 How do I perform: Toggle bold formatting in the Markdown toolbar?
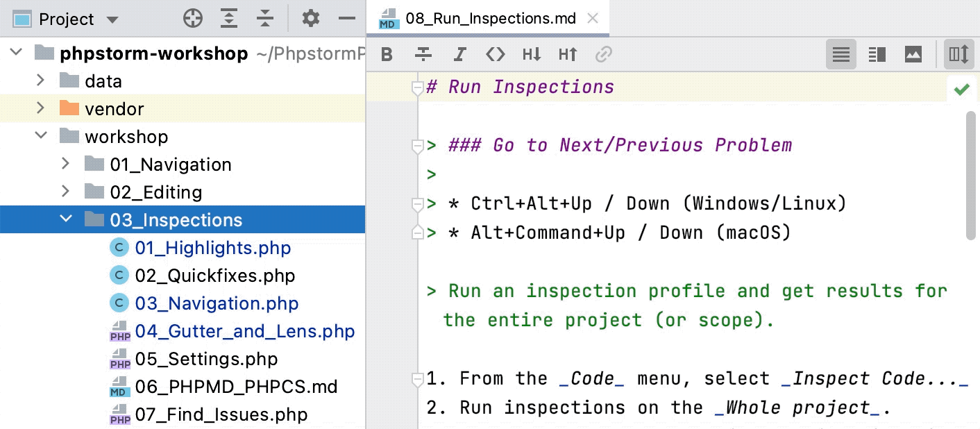click(387, 54)
